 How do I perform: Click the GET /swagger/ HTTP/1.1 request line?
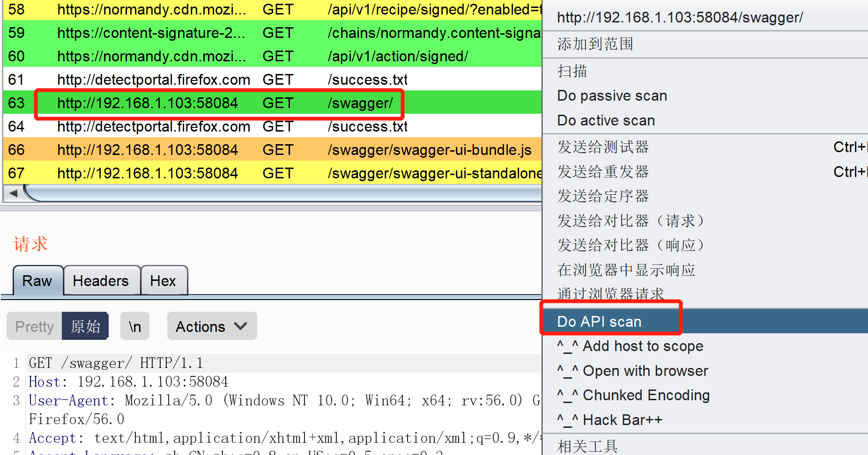click(116, 363)
